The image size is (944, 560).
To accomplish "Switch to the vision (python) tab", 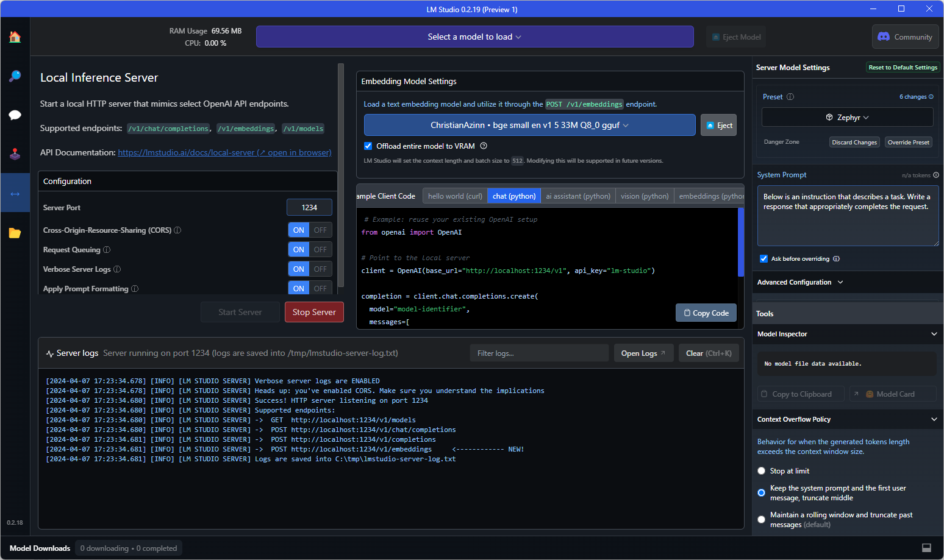I will point(645,196).
